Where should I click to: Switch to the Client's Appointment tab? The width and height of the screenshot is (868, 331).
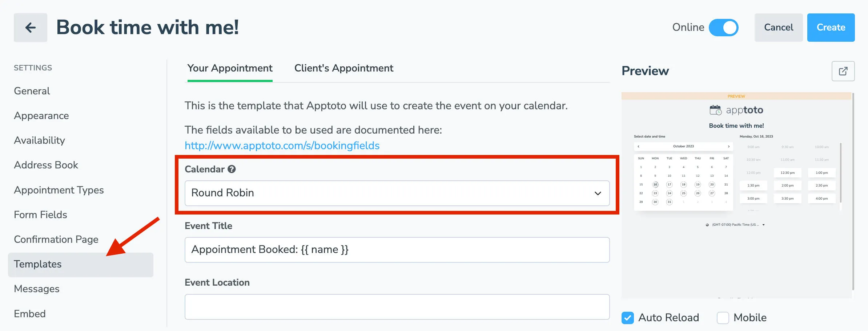tap(343, 68)
